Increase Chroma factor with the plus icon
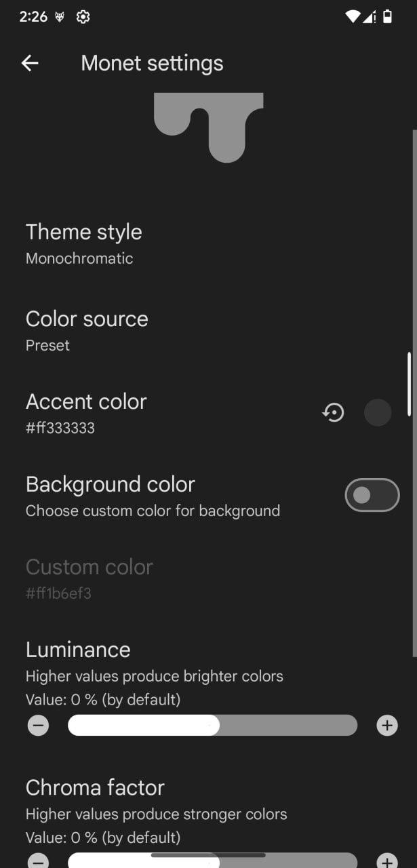This screenshot has height=868, width=417. (387, 861)
